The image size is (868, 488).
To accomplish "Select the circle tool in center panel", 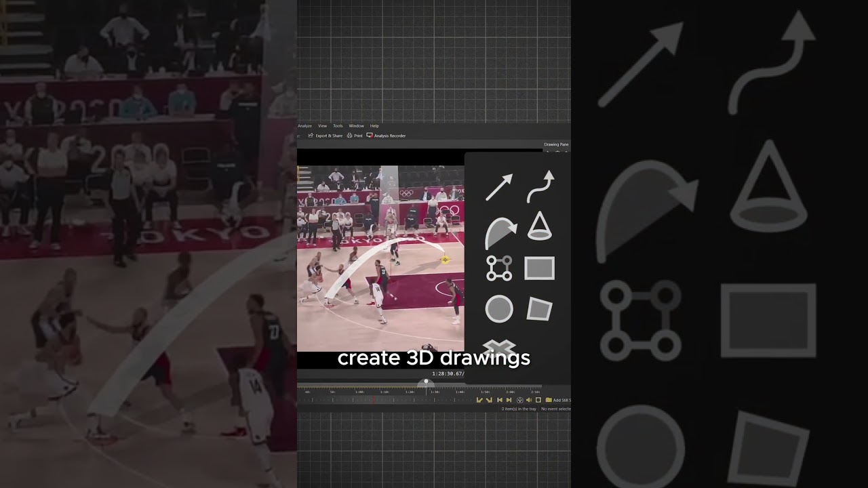I will click(499, 309).
